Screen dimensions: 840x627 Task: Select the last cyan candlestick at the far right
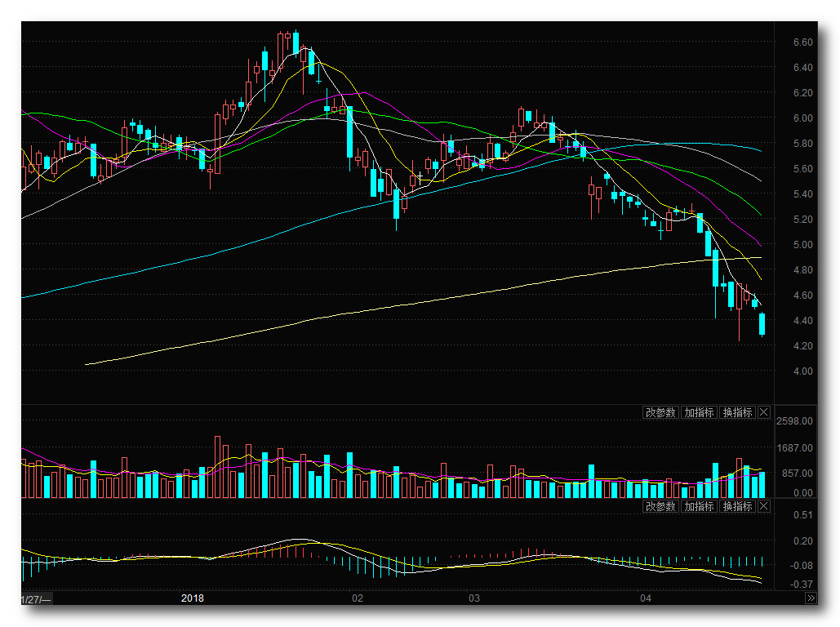(762, 324)
